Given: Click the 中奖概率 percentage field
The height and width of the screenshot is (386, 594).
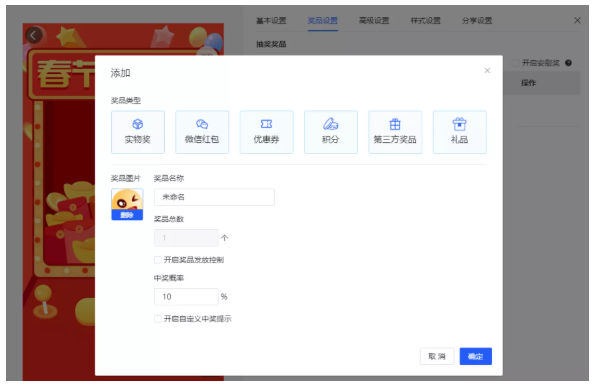Looking at the screenshot, I should coord(186,297).
